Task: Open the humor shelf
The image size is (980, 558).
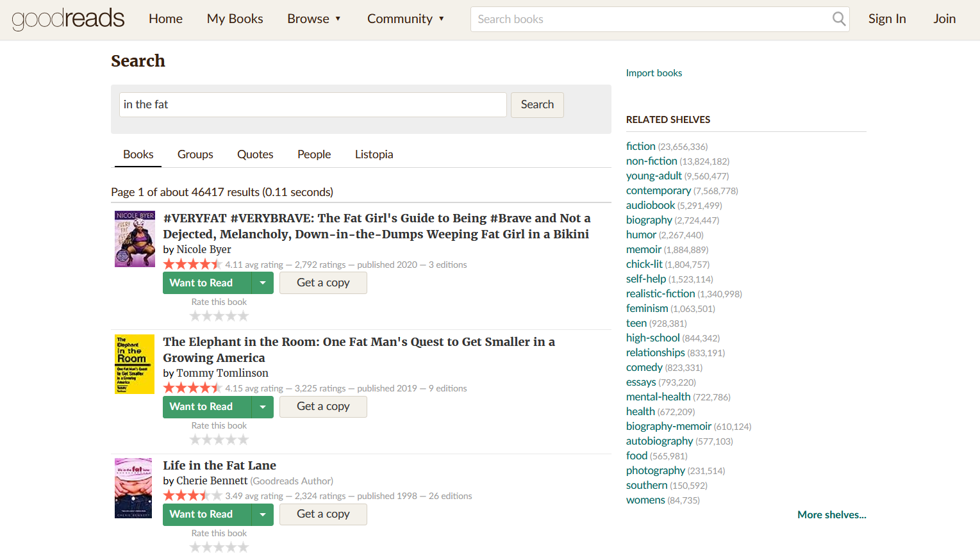Action: [x=641, y=235]
